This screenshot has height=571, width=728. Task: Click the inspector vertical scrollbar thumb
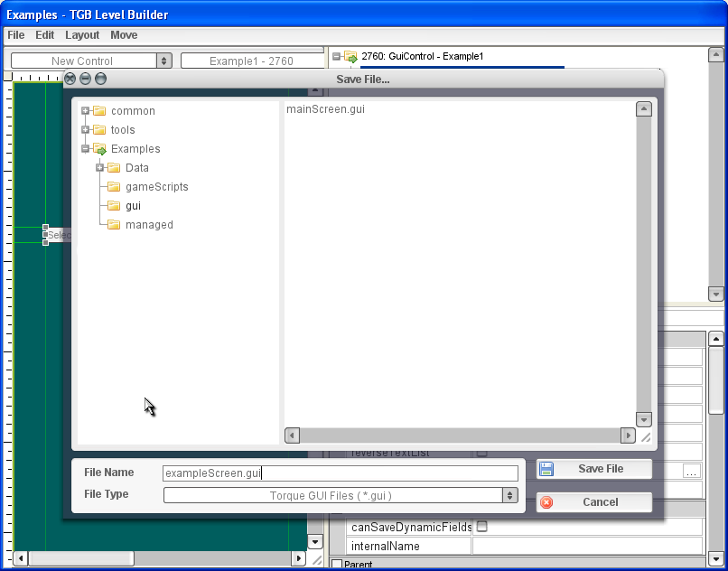pos(715,380)
